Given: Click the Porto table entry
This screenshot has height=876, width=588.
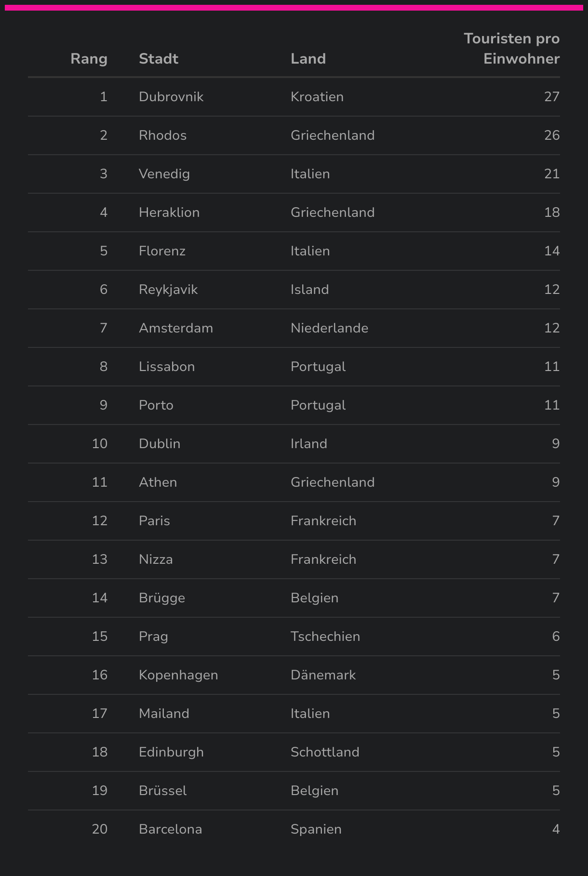Looking at the screenshot, I should click(x=156, y=405).
